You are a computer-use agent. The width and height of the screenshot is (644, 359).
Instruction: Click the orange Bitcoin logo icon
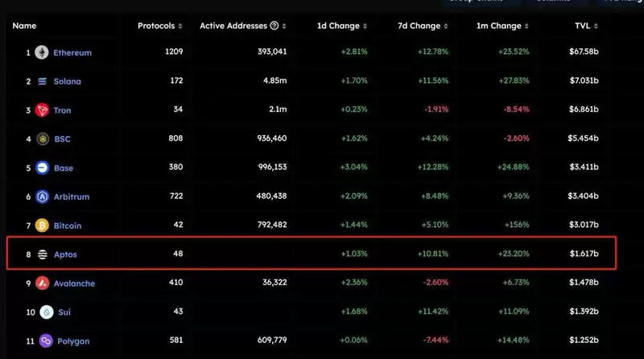coord(42,225)
